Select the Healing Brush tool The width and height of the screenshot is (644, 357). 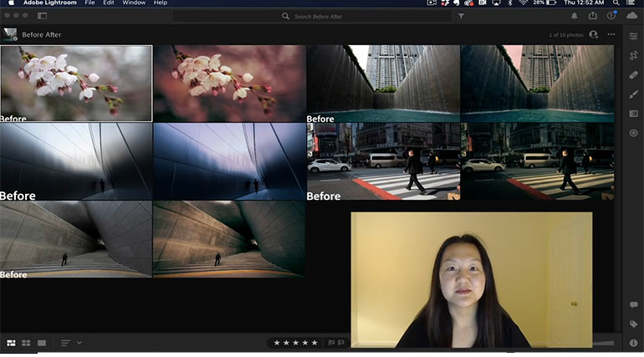point(633,74)
